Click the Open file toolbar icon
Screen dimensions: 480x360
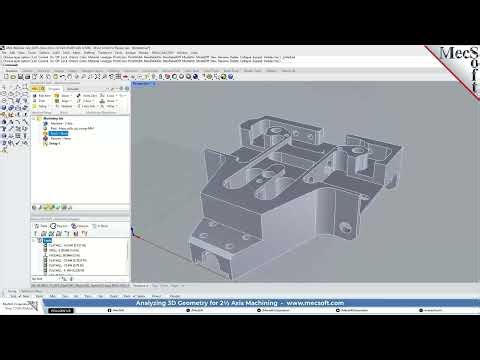pos(13,77)
